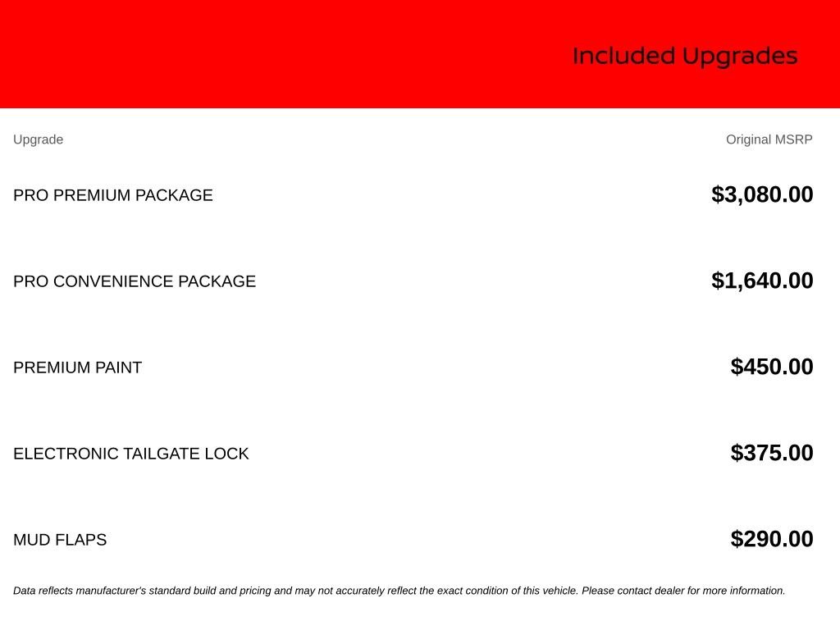Click the red header banner
Viewport: 840px width, 630px height.
420,53
